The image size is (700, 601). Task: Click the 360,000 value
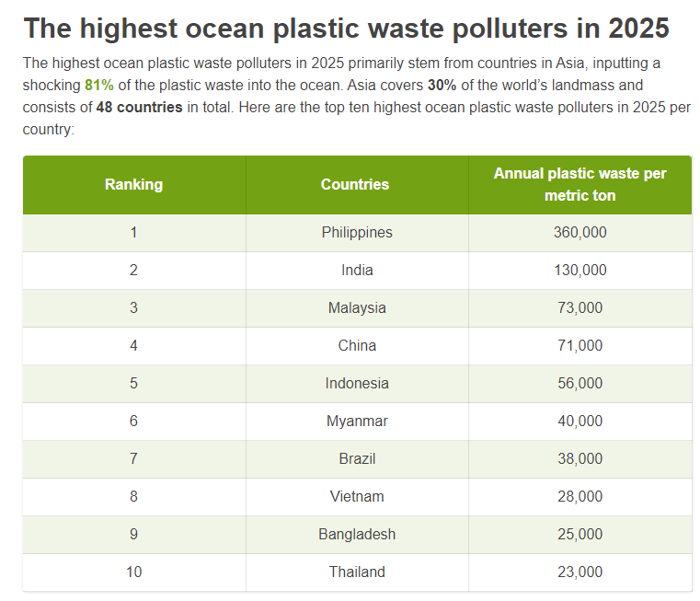coord(580,232)
